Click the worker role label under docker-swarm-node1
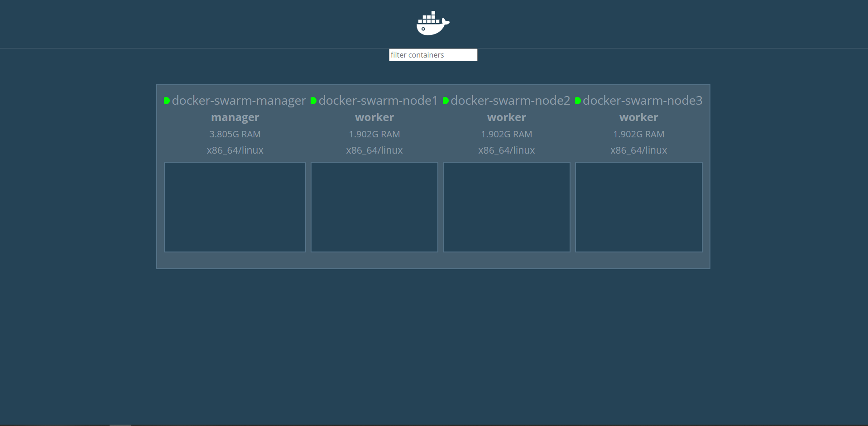 374,117
